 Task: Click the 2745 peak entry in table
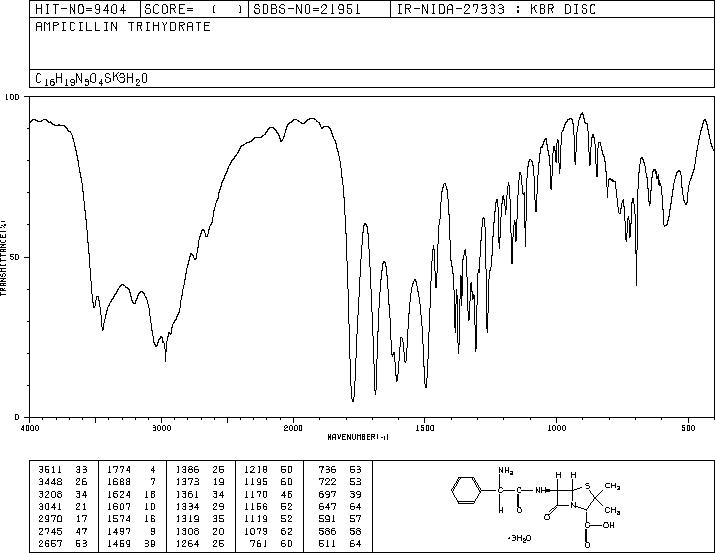click(63, 531)
